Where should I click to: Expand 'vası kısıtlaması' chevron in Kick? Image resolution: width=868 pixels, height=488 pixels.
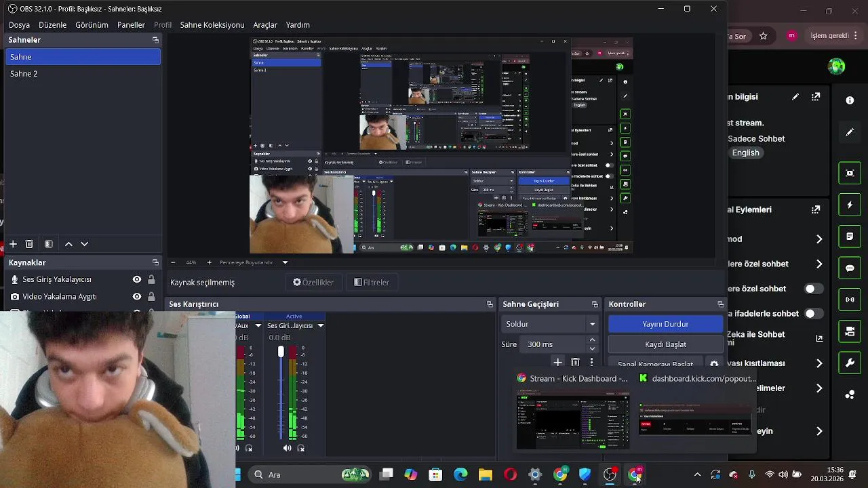click(819, 363)
